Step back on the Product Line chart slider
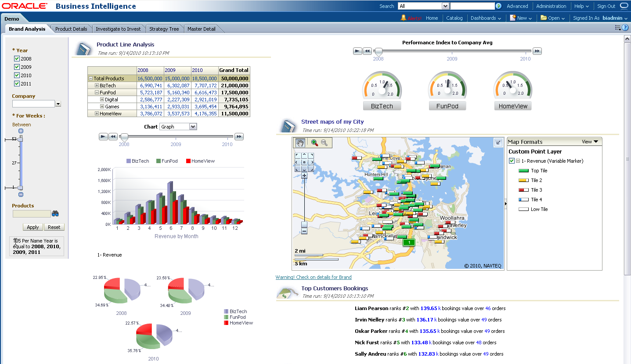The width and height of the screenshot is (631, 364). [113, 137]
